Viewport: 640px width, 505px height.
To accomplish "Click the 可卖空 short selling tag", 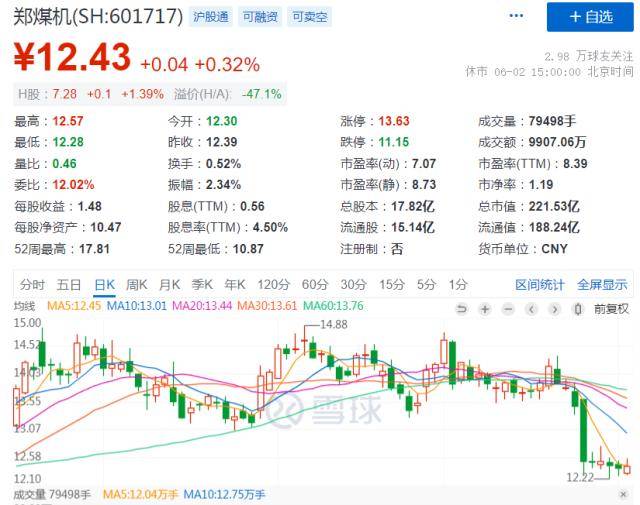I will (309, 17).
